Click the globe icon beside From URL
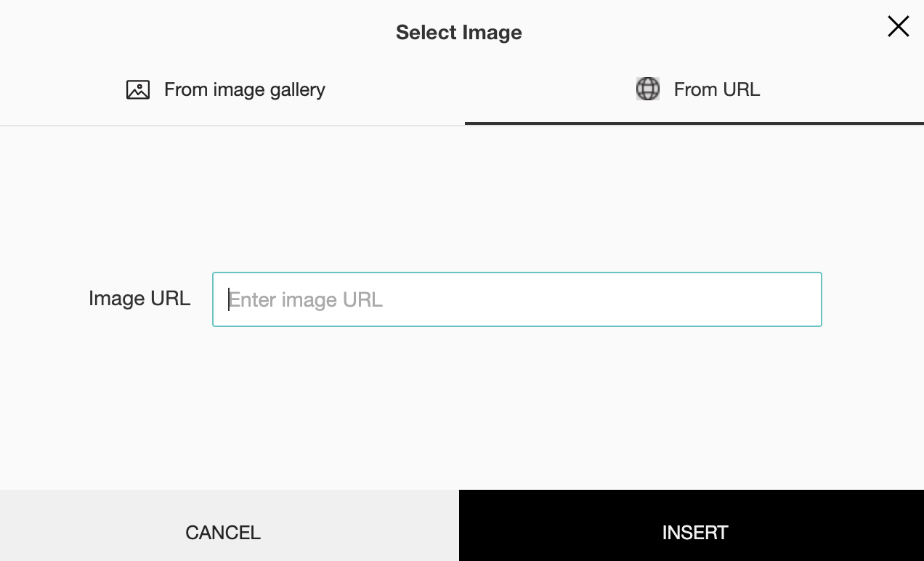924x561 pixels. [x=647, y=89]
